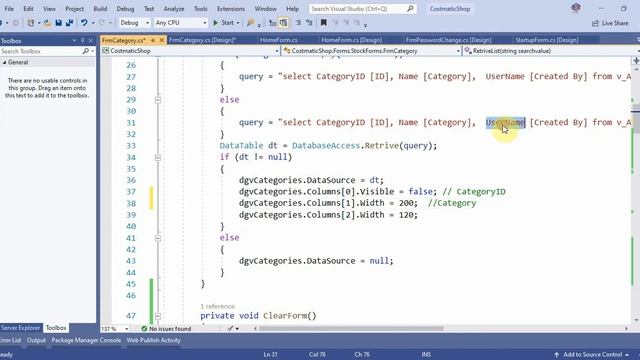Collapse the else block at line 41

point(158,238)
